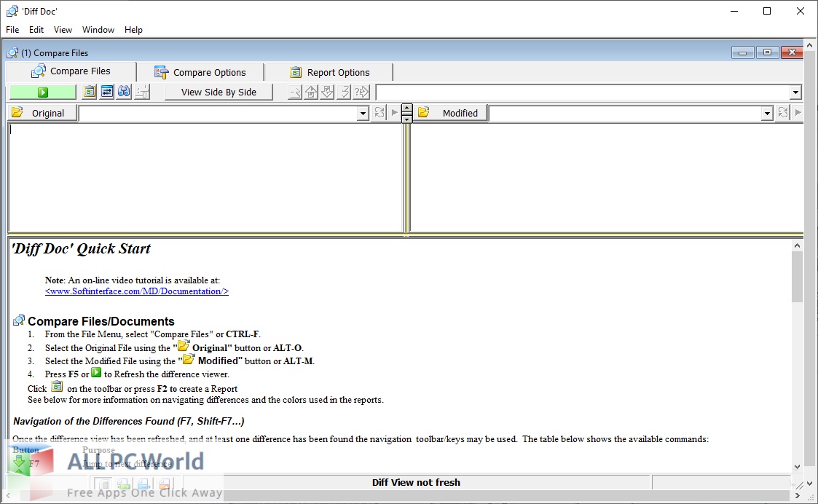Click the previous difference up-arrow icon

pos(311,92)
